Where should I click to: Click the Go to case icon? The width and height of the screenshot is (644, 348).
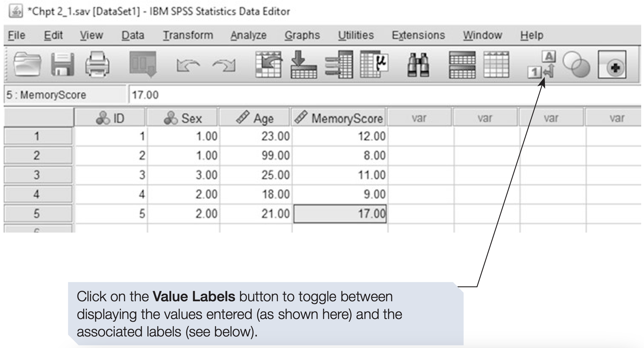coord(268,65)
